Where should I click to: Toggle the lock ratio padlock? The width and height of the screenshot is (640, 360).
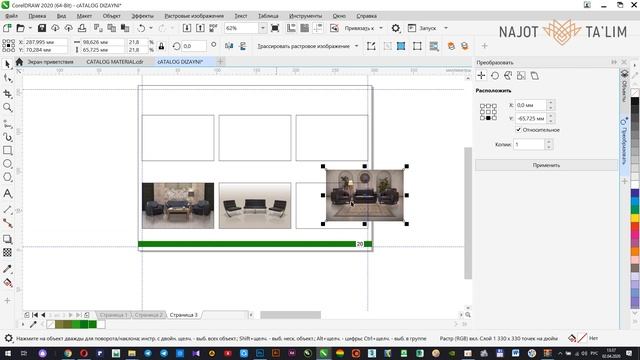(x=161, y=46)
